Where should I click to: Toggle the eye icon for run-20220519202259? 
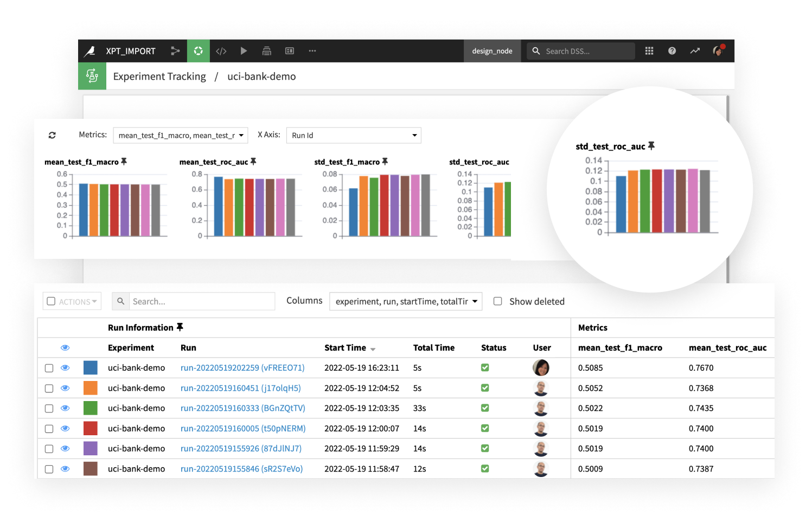click(65, 367)
